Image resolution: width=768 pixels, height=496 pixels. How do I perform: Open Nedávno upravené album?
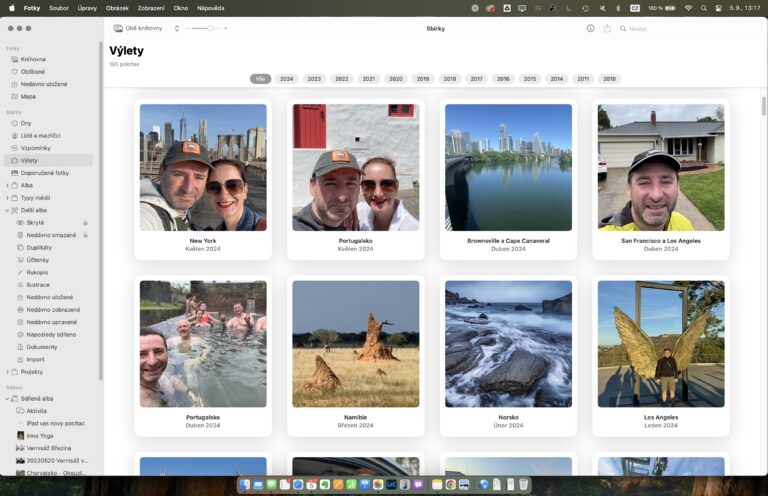point(51,322)
